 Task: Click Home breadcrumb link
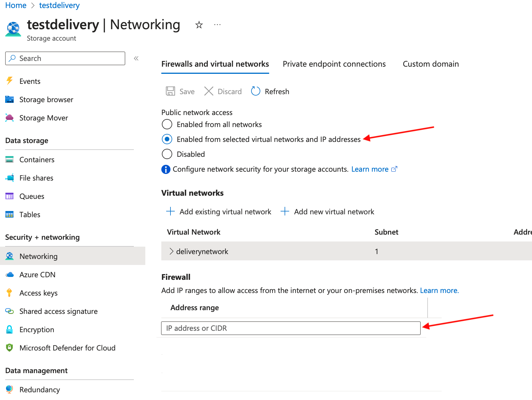16,5
